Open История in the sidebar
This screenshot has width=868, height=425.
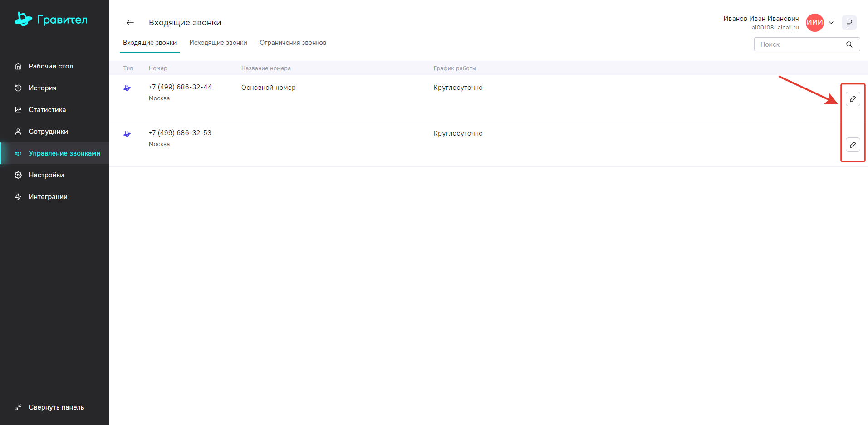43,88
